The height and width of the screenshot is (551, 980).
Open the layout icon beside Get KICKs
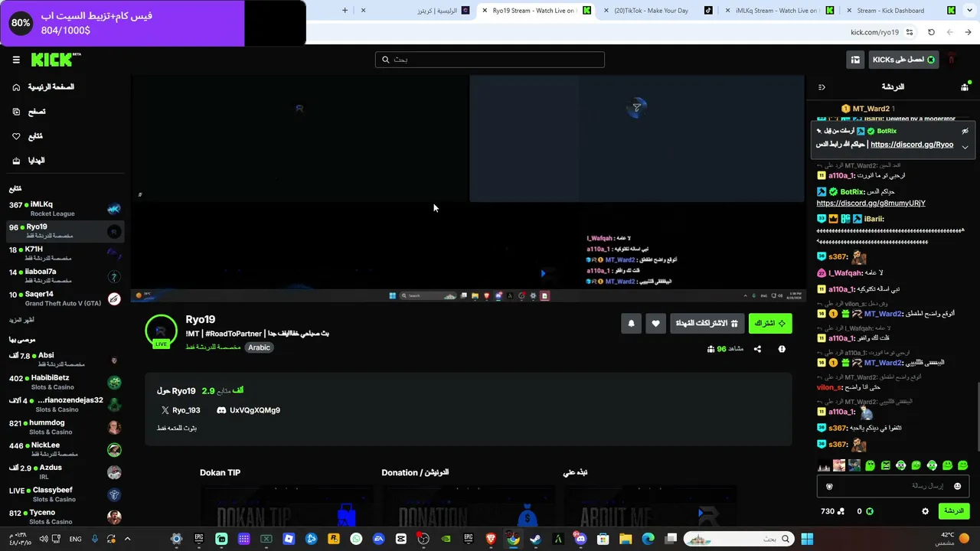click(x=855, y=60)
